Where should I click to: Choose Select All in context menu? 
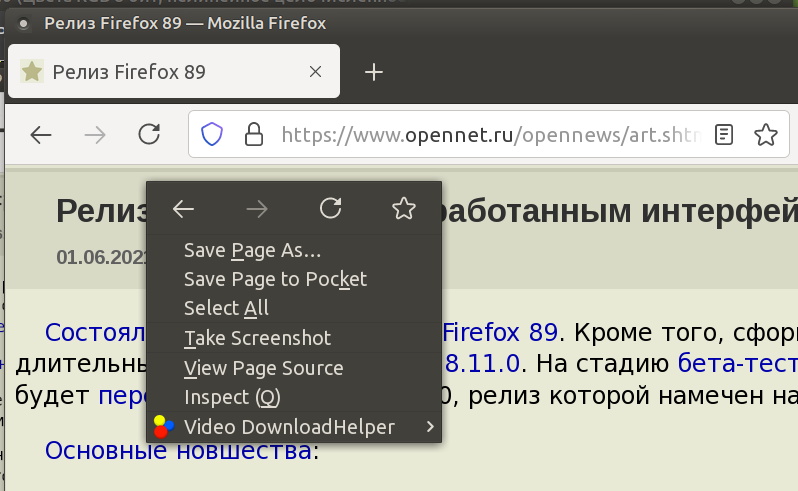[294, 308]
